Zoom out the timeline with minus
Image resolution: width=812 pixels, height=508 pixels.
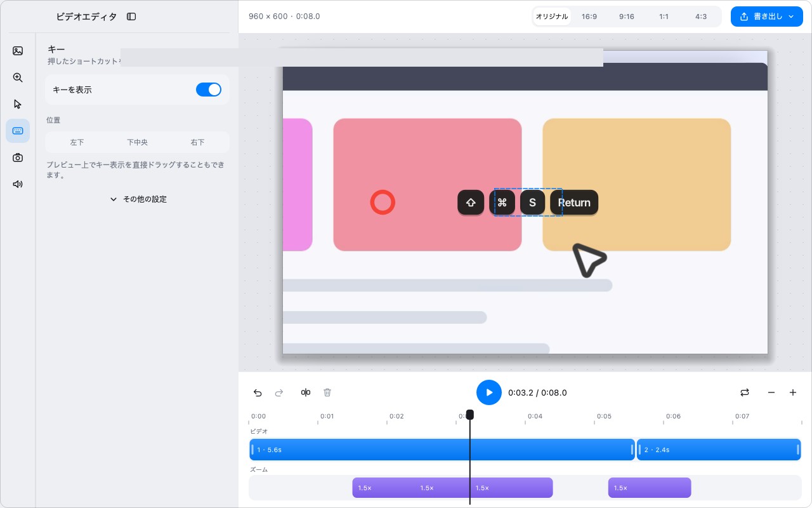771,392
